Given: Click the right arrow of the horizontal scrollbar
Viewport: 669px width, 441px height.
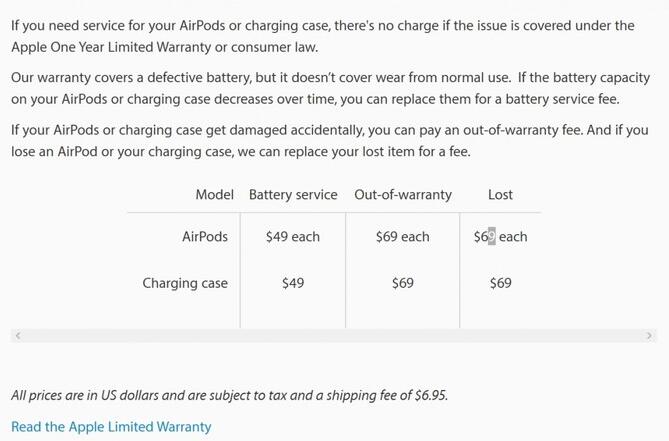Looking at the screenshot, I should click(649, 336).
